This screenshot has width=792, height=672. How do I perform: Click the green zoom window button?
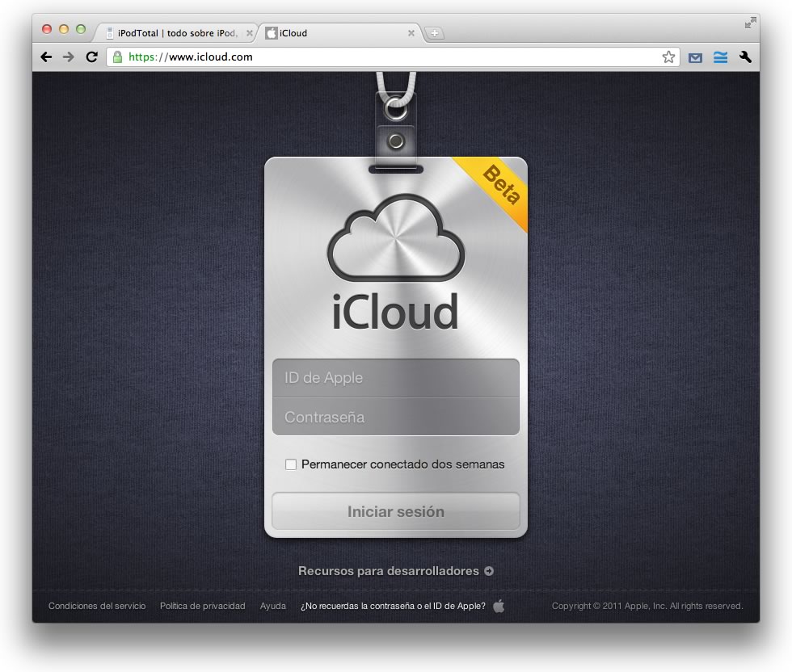click(81, 29)
